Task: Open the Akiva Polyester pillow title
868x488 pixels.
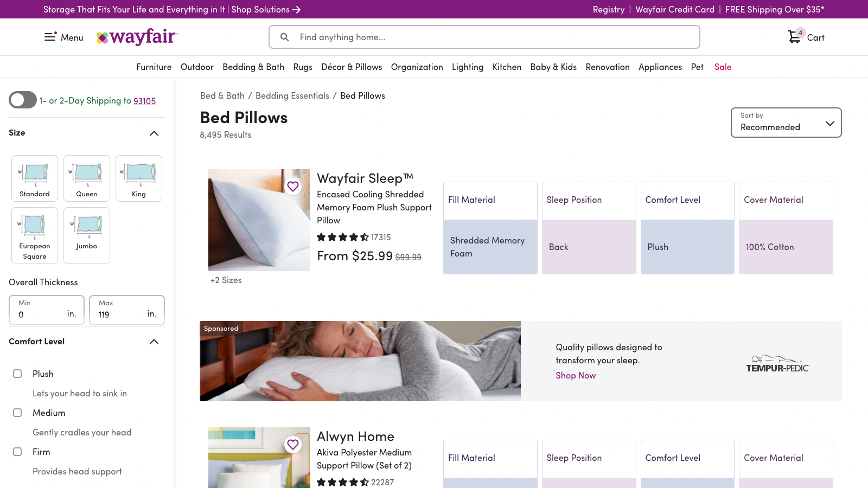Action: [365, 459]
